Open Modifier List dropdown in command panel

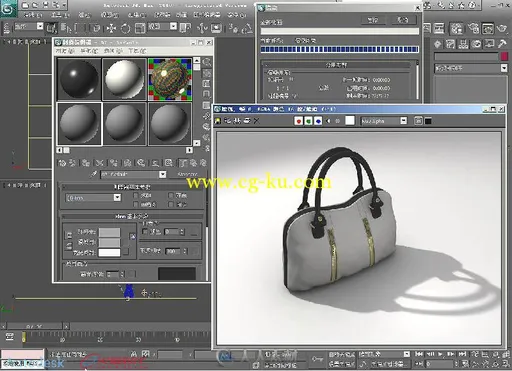pos(504,68)
